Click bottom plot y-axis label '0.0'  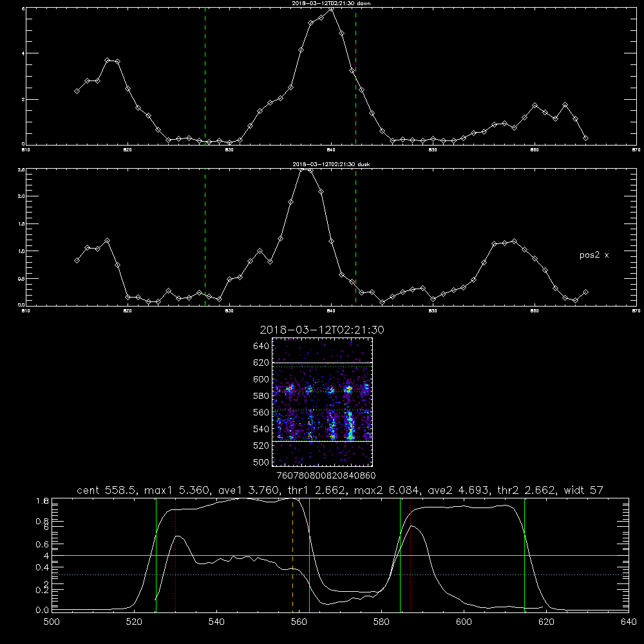(x=43, y=610)
